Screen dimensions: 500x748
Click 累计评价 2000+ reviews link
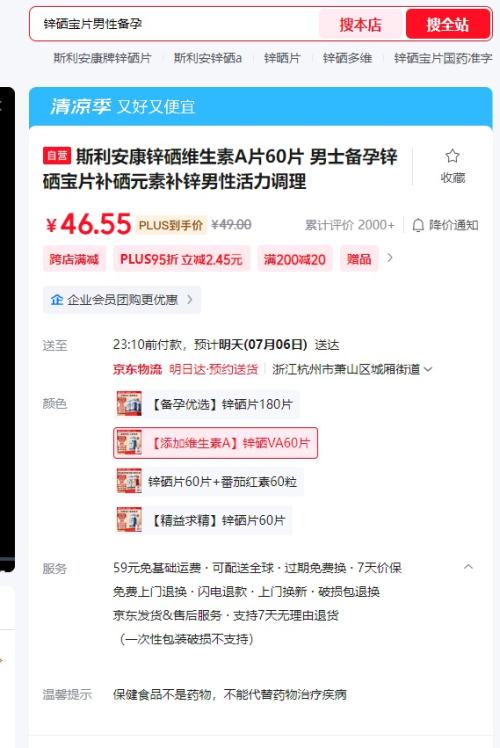click(350, 225)
